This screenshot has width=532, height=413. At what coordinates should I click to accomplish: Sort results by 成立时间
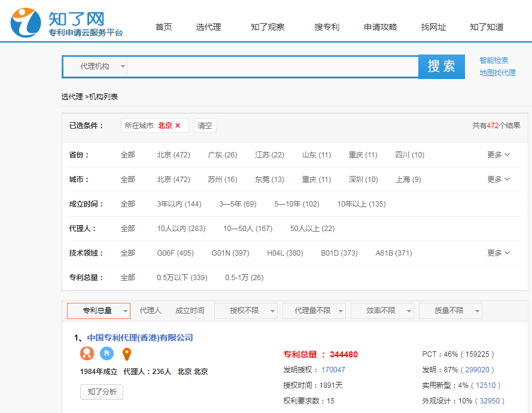[190, 311]
